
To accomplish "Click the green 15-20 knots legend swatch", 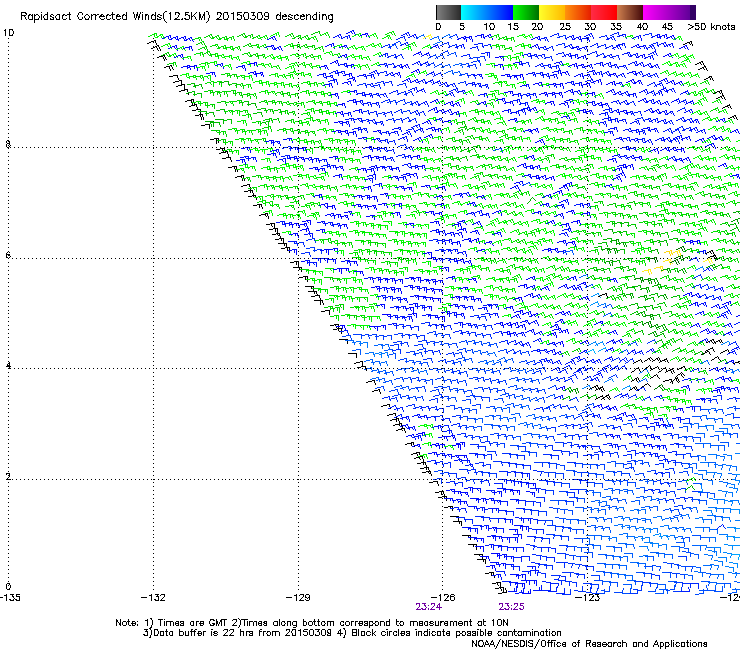I will (x=526, y=12).
